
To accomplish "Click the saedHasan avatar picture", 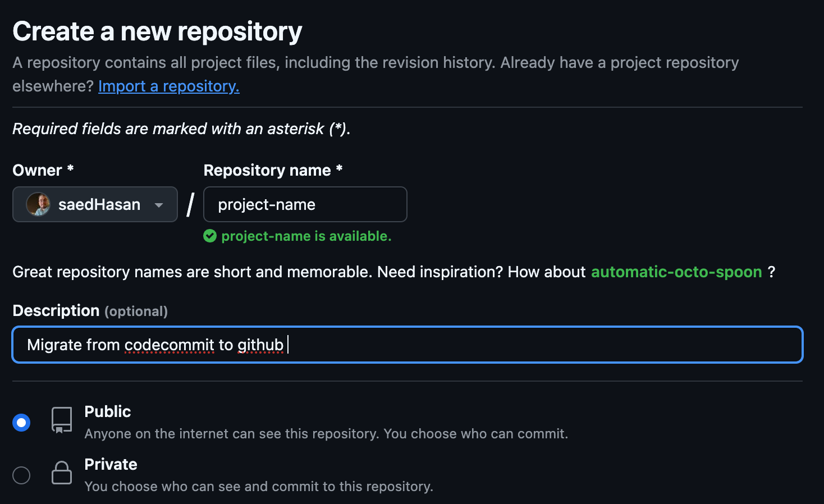I will [38, 204].
